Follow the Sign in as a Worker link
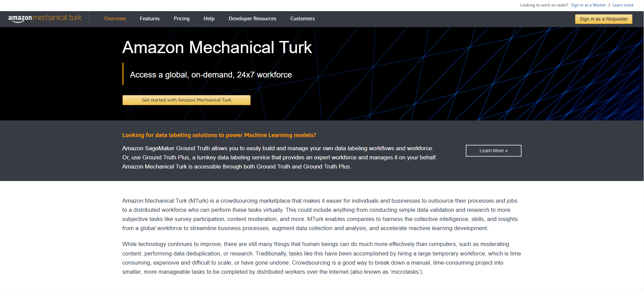Image resolution: width=644 pixels, height=292 pixels. click(588, 5)
